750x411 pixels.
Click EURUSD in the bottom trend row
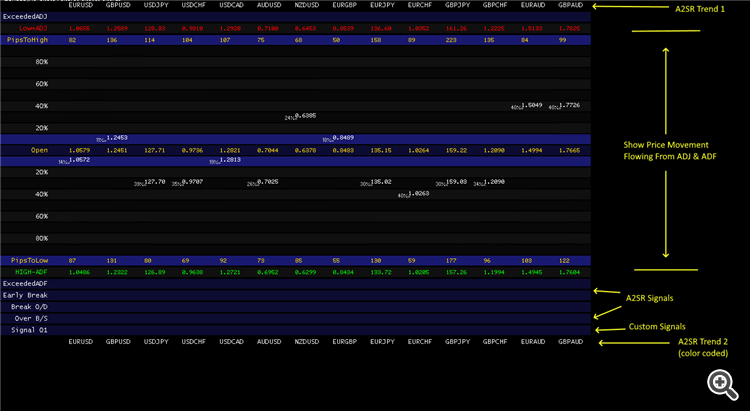point(80,342)
